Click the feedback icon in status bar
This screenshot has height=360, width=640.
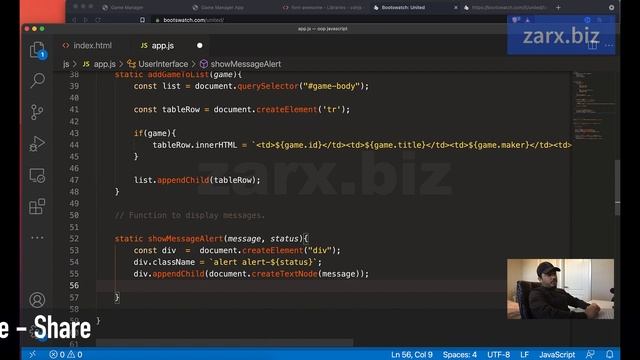tap(590, 354)
